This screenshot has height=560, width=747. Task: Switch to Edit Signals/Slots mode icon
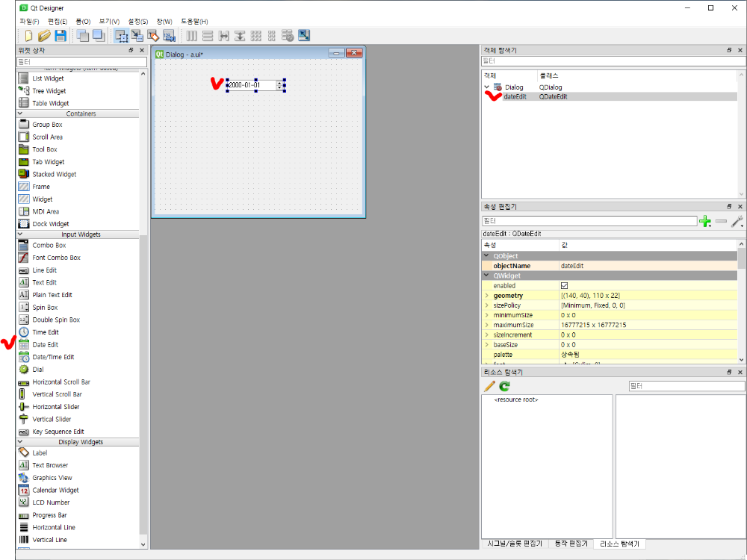[x=137, y=36]
